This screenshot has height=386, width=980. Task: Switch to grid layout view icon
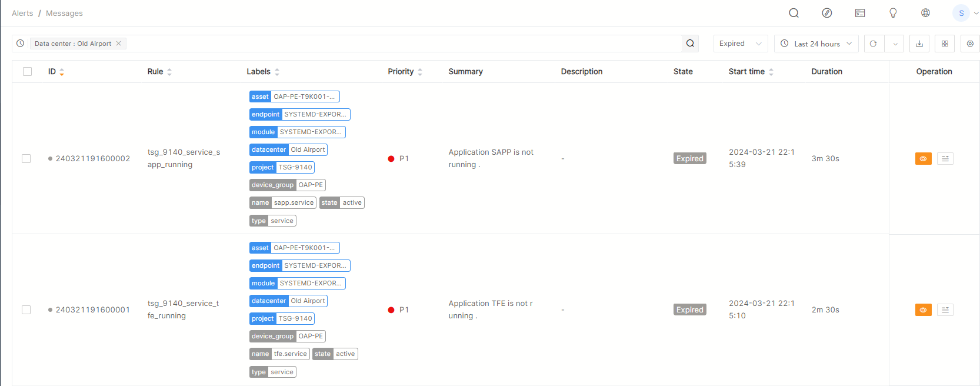945,44
